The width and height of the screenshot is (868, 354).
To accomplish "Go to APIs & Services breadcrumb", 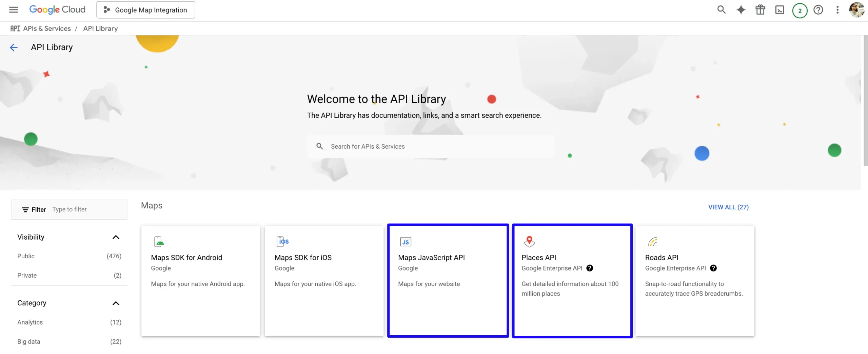I will click(47, 29).
